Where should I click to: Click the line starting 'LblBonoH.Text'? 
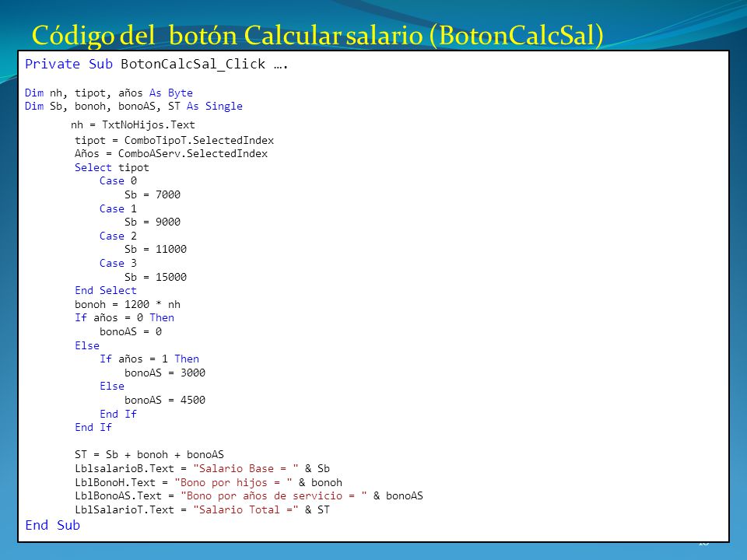click(209, 483)
